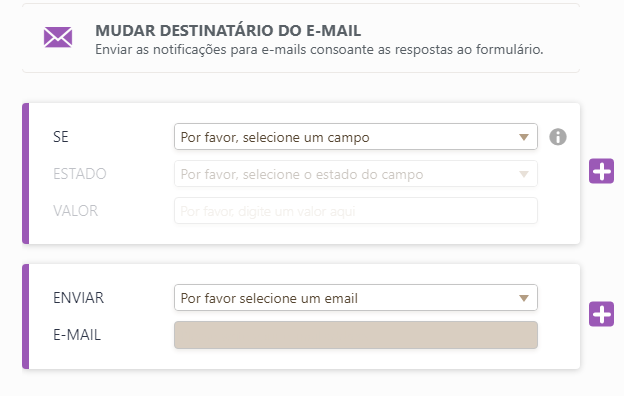Click the arrow of the SE field dropdown

point(524,137)
